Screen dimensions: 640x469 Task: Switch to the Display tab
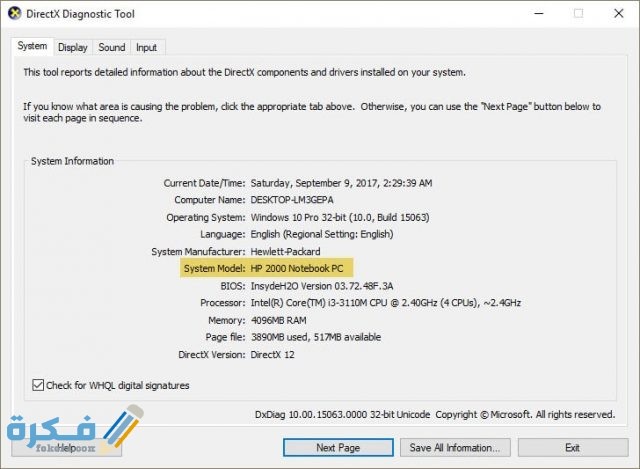coord(72,47)
